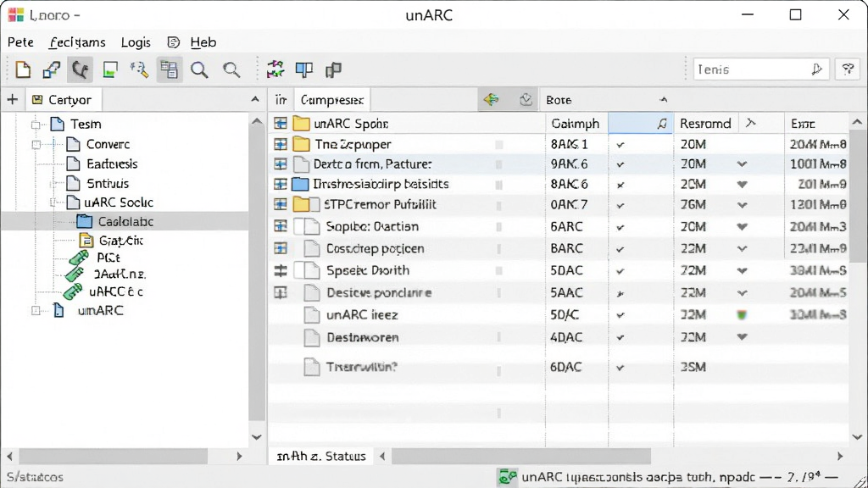Switch to the Status tab at the bottom
Screen dimensions: 868x488
pos(321,457)
